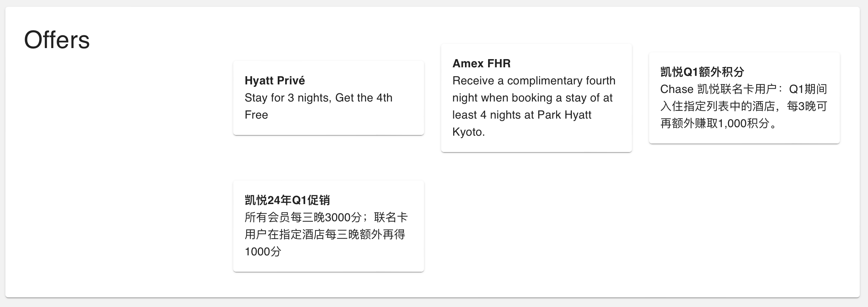
Task: Click the Amex FHR title text
Action: pos(481,63)
